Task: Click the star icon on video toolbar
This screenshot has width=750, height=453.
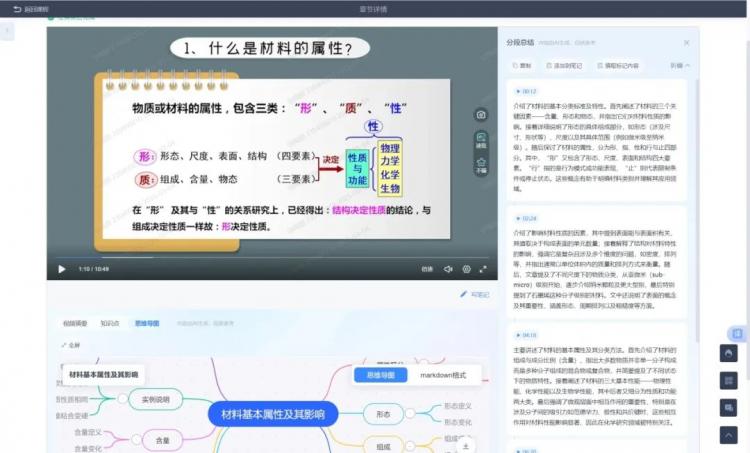Action: coord(481,166)
